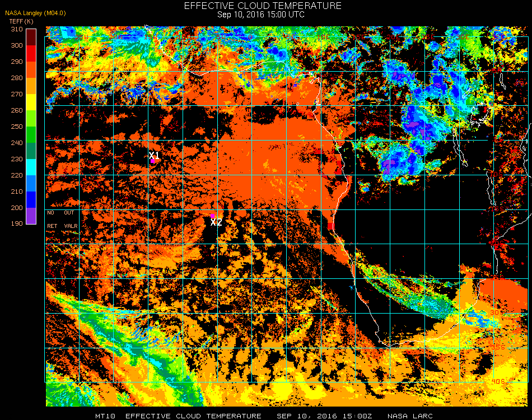
Task: Pick the teal green 230-240 K colorbar segment
Action: (x=31, y=151)
